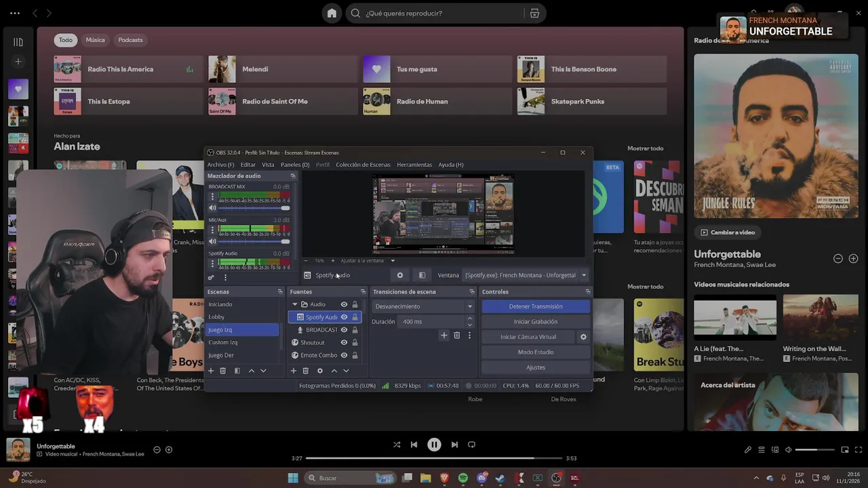Hide the Spotify Audio source
This screenshot has height=488, width=868.
344,317
